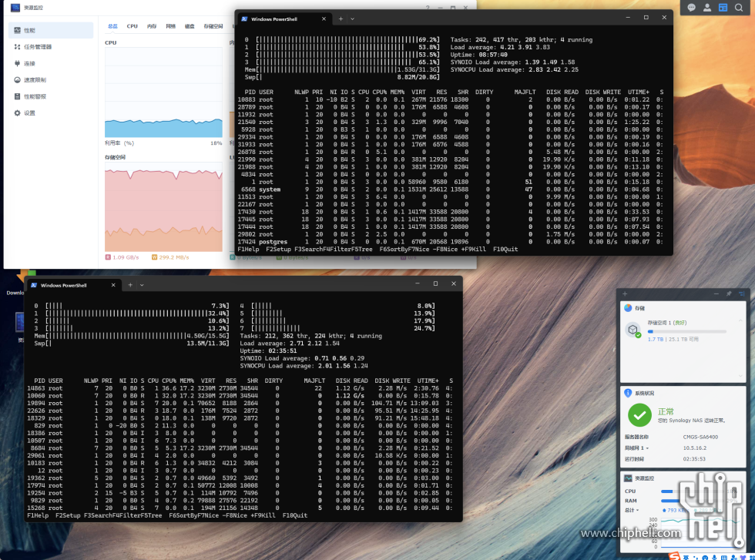Screen dimensions: 755x560
Task: Switch to the 总览 tab
Action: 112,26
